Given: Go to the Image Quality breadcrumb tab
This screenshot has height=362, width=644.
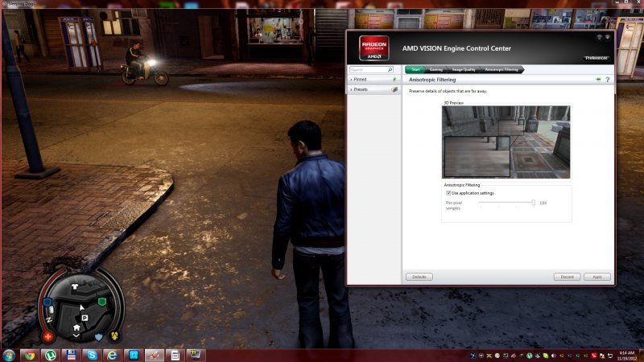Looking at the screenshot, I should pos(464,69).
